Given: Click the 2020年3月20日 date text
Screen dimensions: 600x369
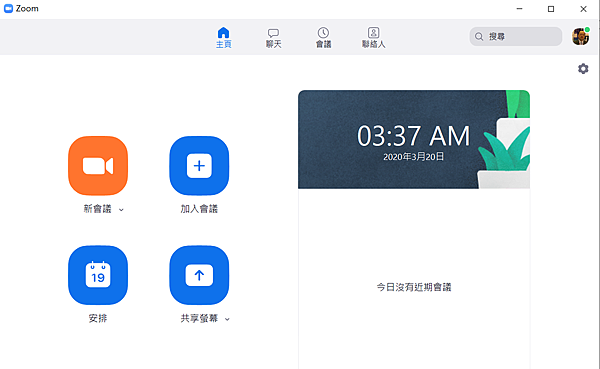Looking at the screenshot, I should point(414,157).
